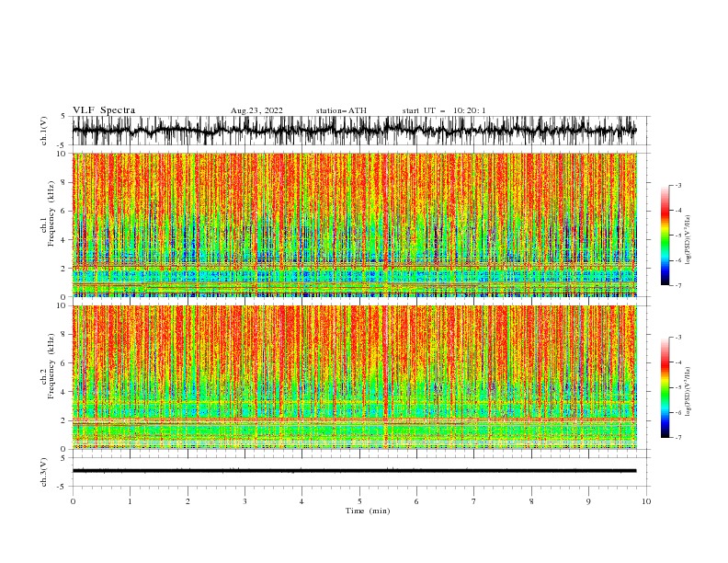Click the ch.1 spectrogram color bar
The image size is (728, 563).
point(665,236)
